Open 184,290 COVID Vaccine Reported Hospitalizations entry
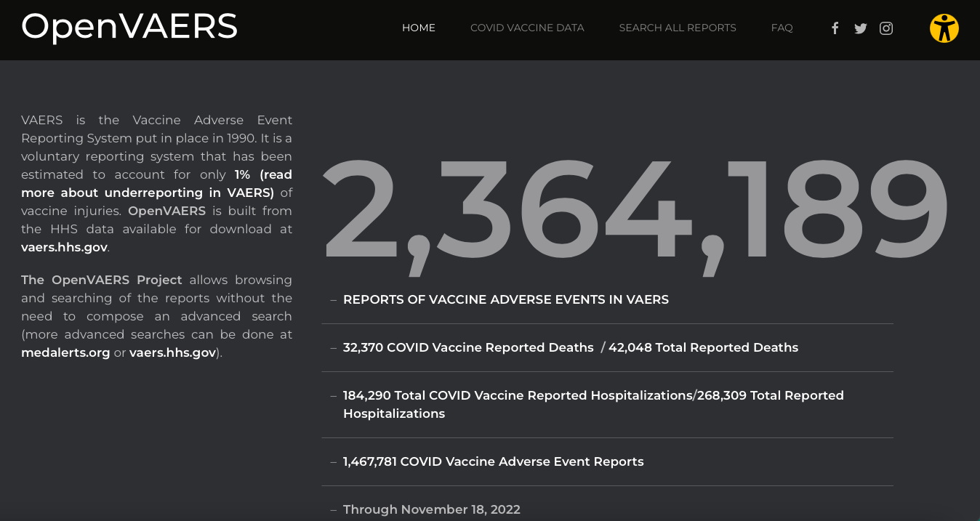The height and width of the screenshot is (521, 980). point(518,395)
